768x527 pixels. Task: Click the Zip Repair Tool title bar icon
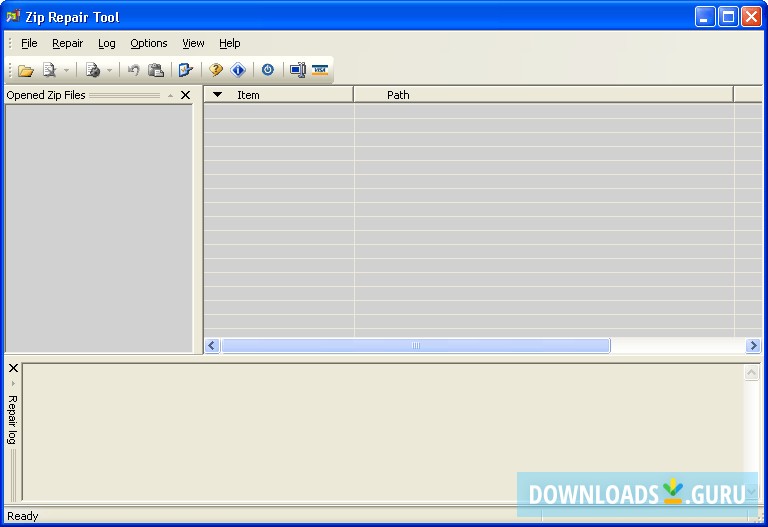click(13, 17)
